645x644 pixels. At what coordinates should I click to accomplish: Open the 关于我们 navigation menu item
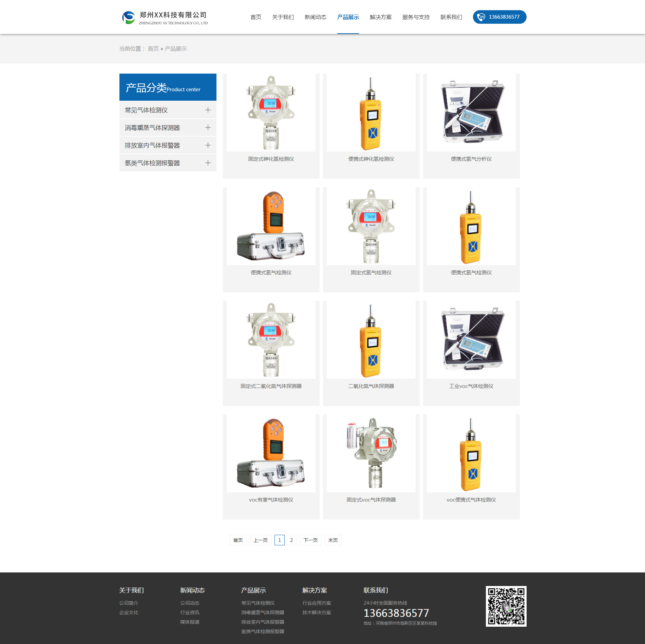(x=283, y=17)
